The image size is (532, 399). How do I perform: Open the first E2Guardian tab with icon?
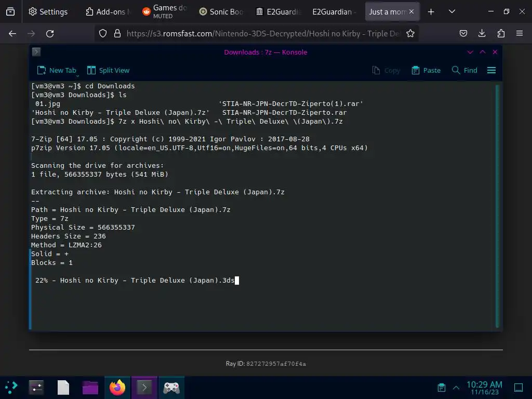click(278, 12)
